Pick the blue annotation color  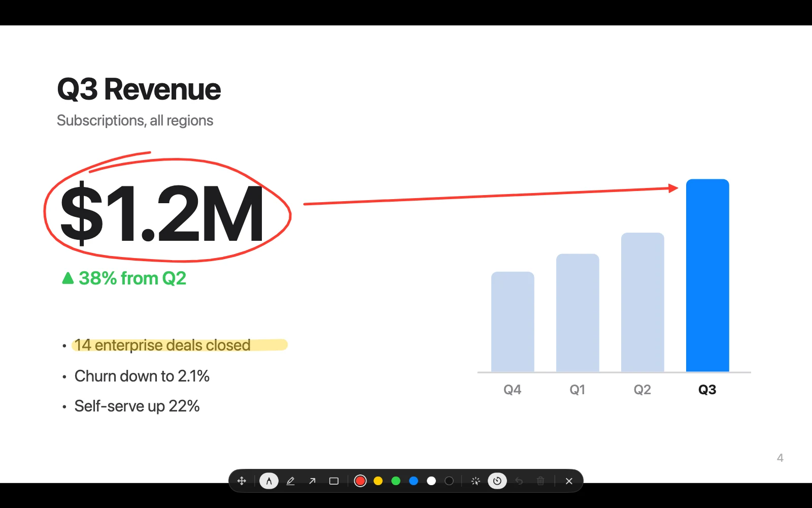[414, 481]
